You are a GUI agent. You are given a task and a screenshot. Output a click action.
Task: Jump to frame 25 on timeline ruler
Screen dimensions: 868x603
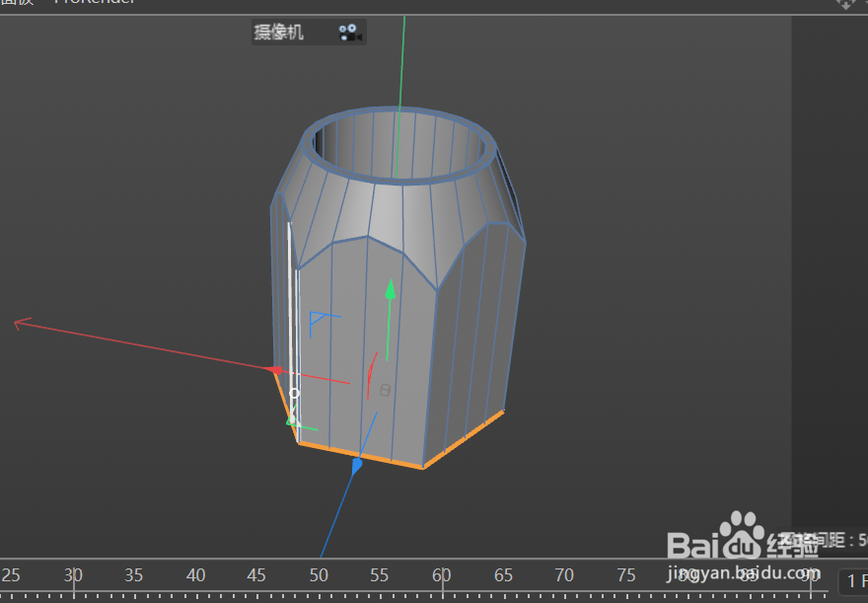point(11,575)
